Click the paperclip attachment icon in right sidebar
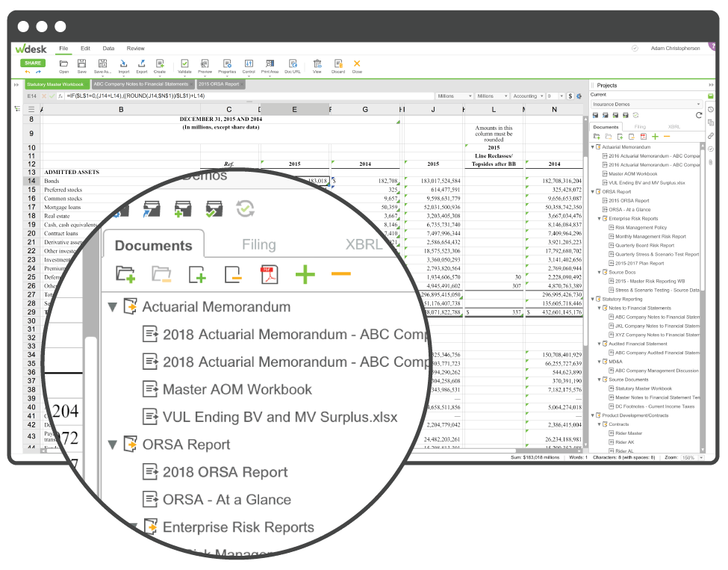The image size is (728, 570). [x=710, y=162]
